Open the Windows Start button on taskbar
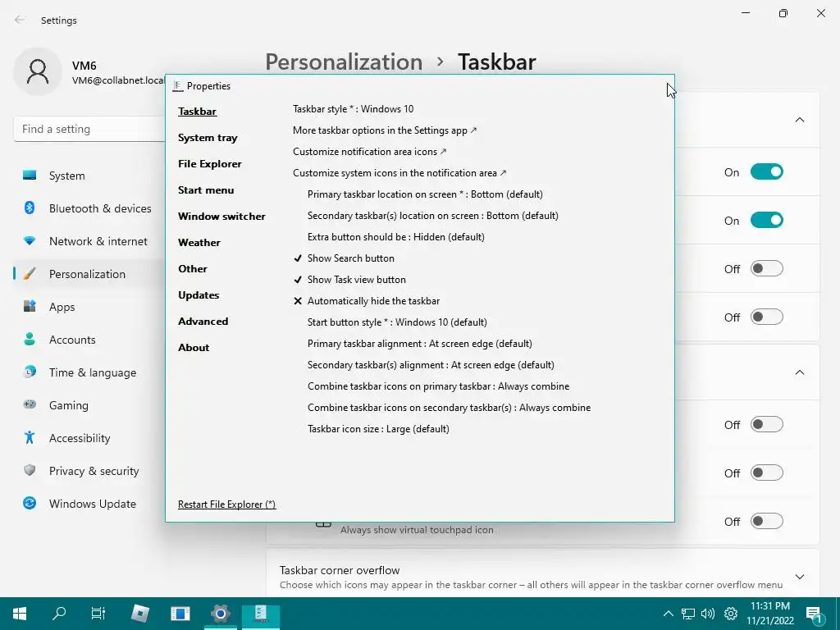 tap(20, 613)
